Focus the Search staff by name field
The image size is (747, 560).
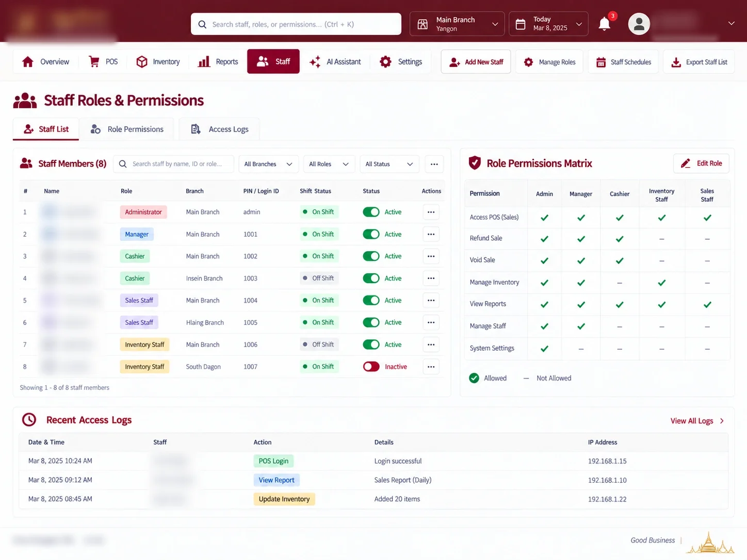coord(173,164)
